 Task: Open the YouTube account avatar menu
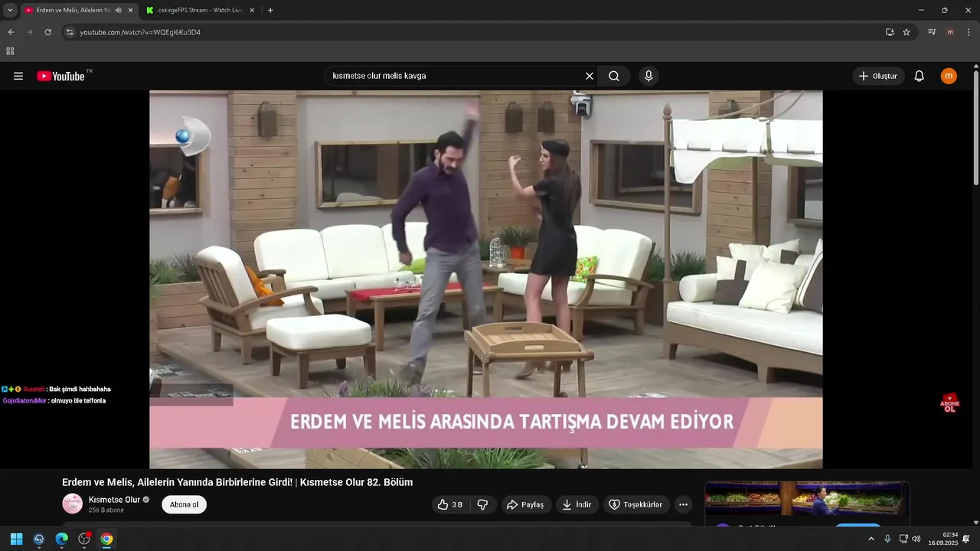point(949,76)
